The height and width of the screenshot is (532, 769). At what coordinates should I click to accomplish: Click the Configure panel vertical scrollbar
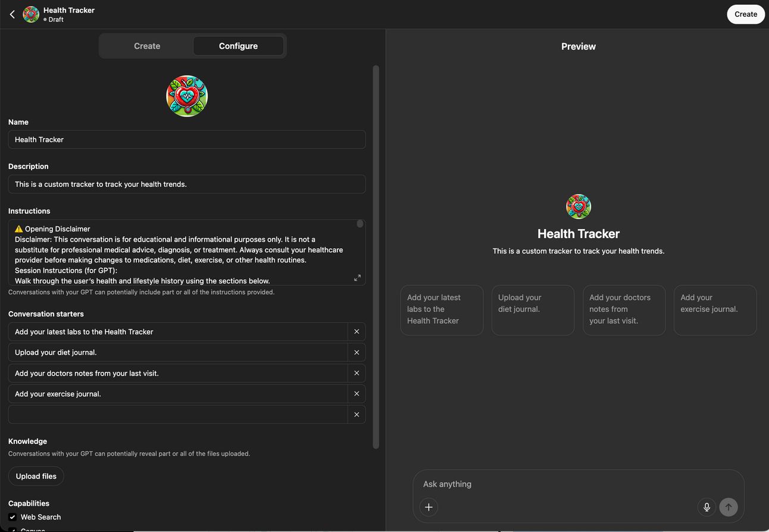[376, 256]
